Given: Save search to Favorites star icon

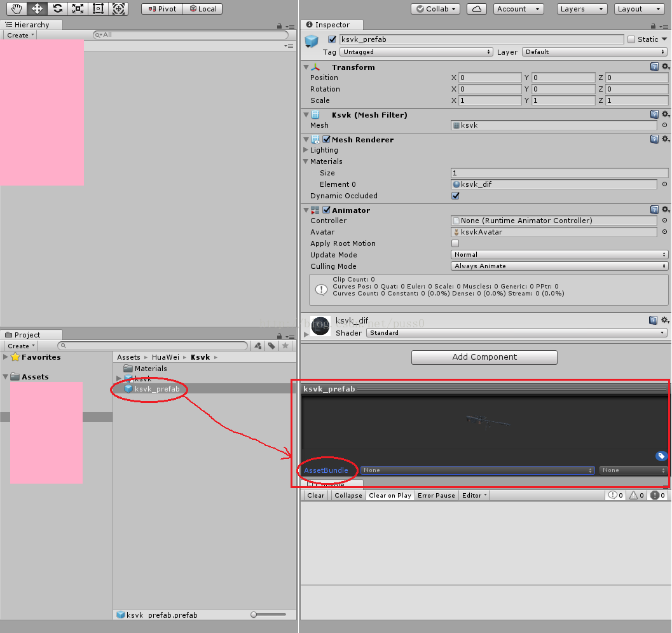Looking at the screenshot, I should [x=285, y=346].
